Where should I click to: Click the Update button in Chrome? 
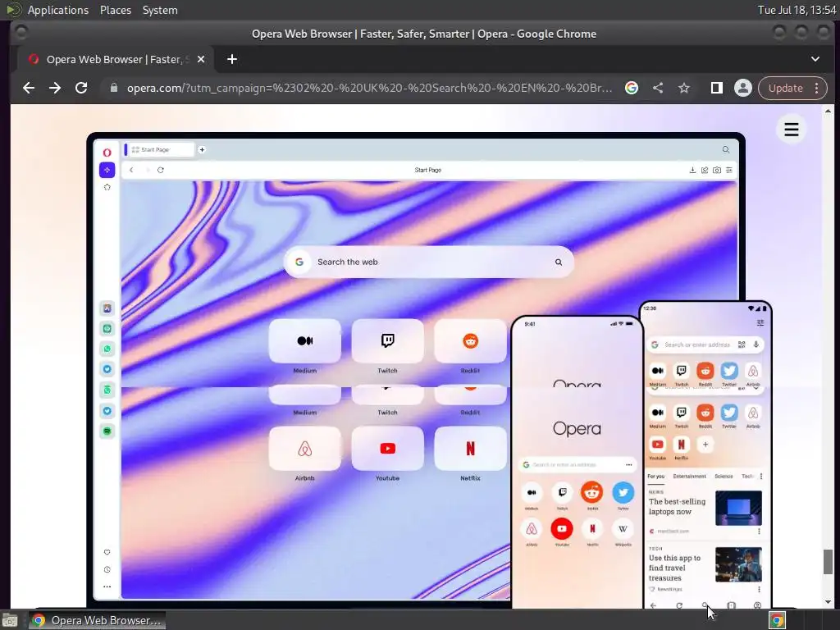[x=785, y=88]
